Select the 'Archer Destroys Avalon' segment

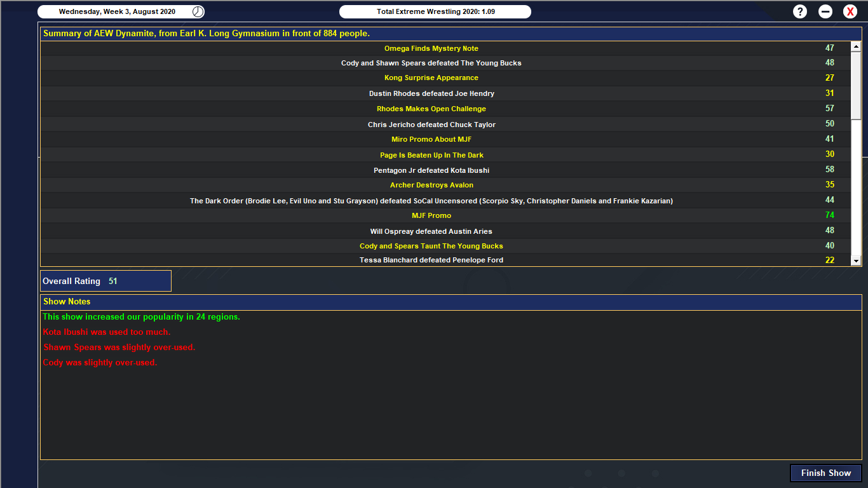click(445, 185)
